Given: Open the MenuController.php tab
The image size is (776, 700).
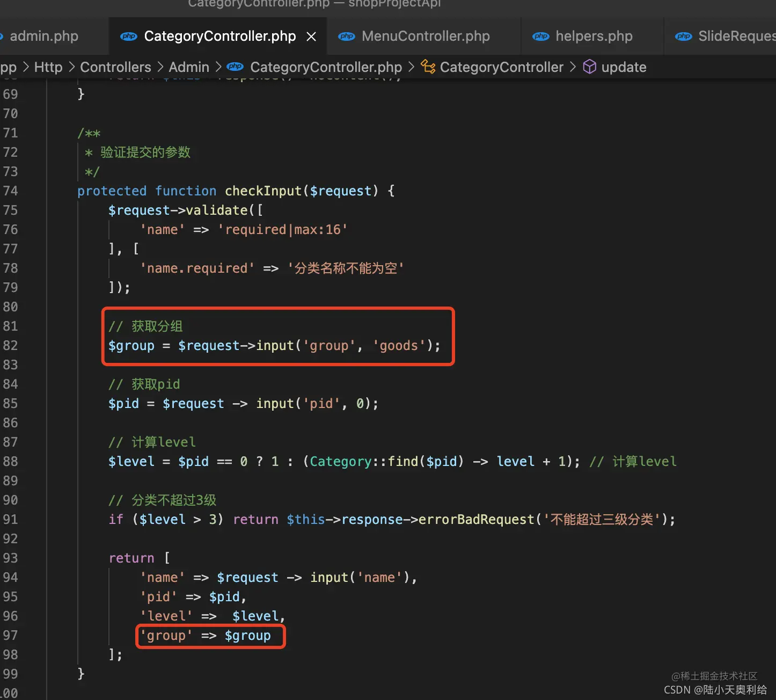Looking at the screenshot, I should pos(425,36).
